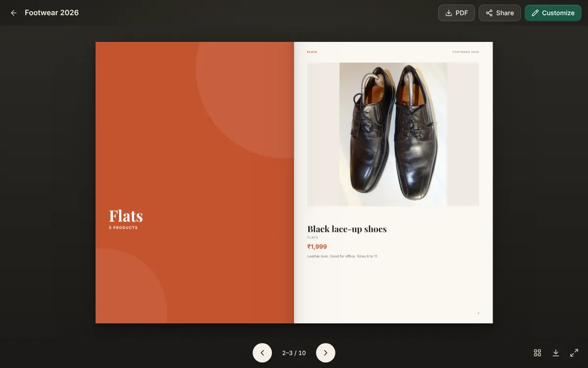
Task: Click the '3 PRODUCTS' subtitle
Action: pyautogui.click(x=123, y=228)
